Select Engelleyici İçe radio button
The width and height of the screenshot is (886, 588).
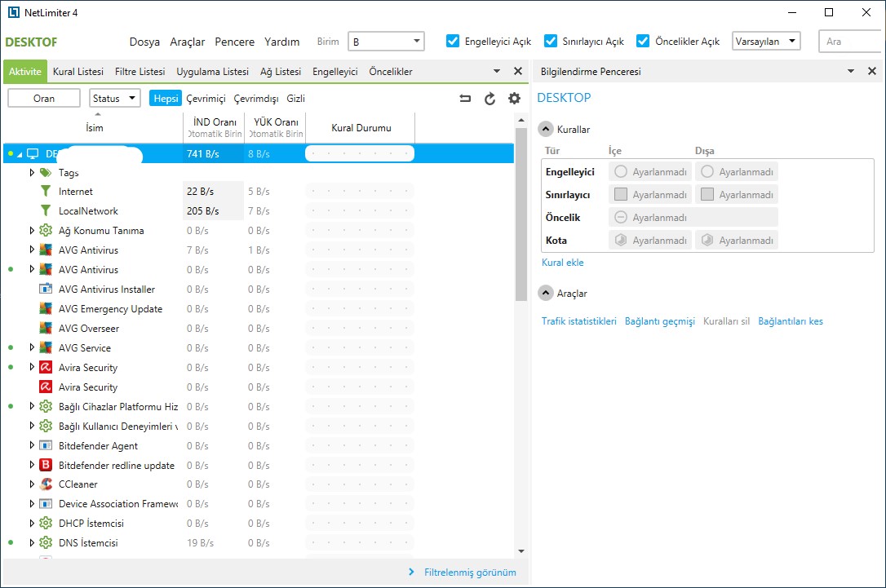point(620,172)
